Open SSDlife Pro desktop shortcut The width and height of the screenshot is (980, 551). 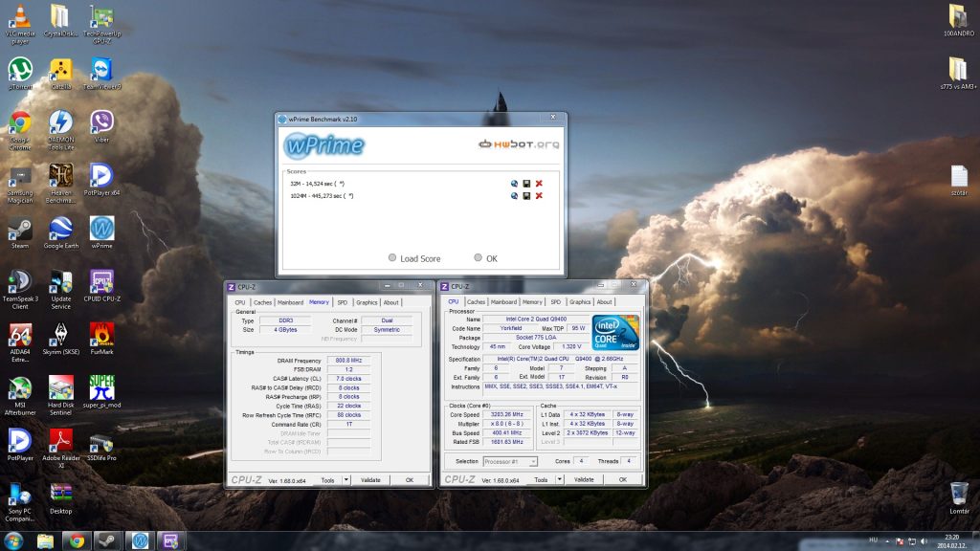point(101,446)
